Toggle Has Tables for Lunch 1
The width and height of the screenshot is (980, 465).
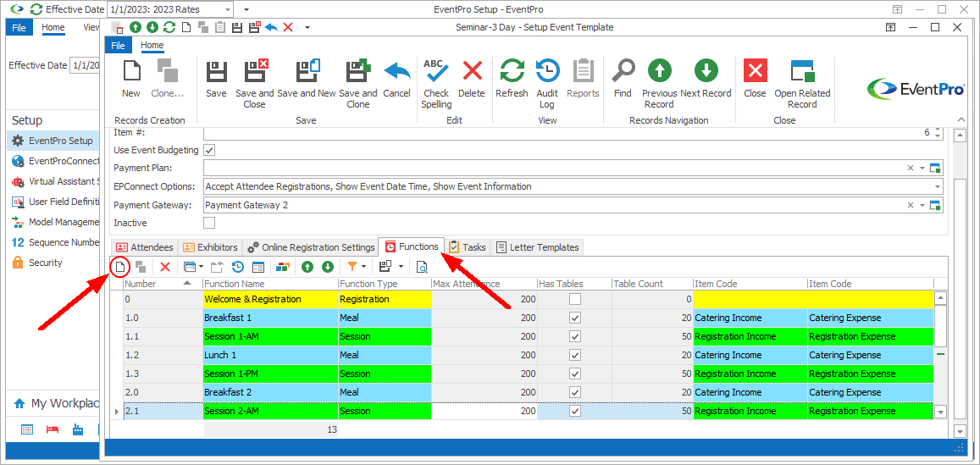(x=575, y=355)
